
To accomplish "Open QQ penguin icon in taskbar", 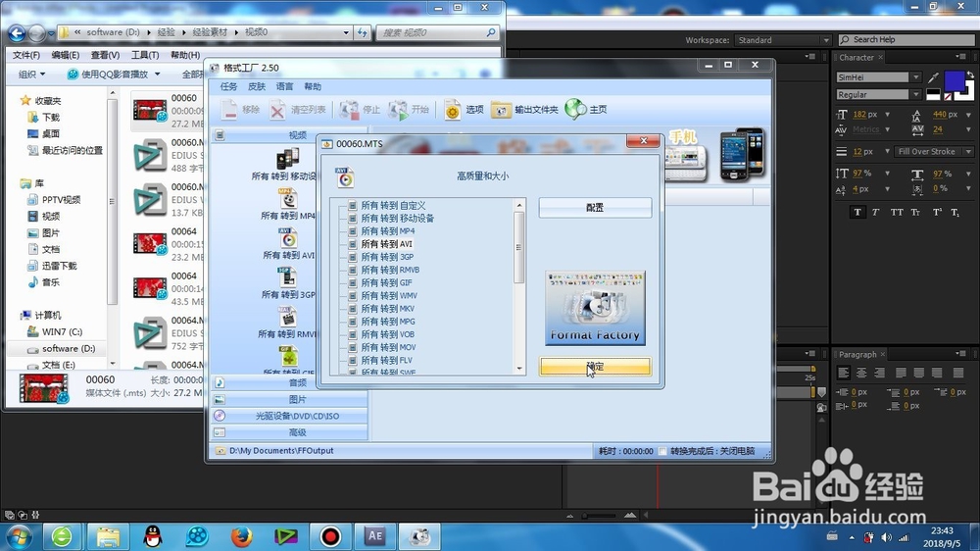I will click(153, 536).
